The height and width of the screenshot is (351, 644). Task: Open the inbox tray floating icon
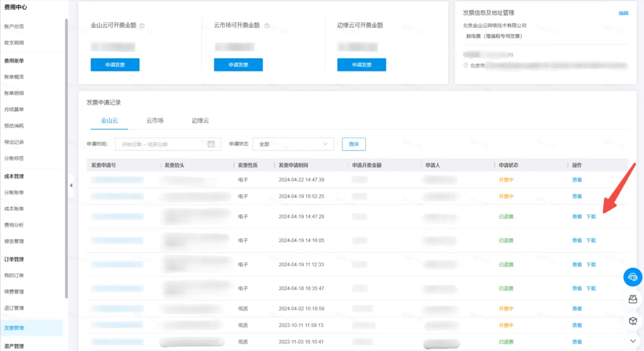(x=632, y=299)
